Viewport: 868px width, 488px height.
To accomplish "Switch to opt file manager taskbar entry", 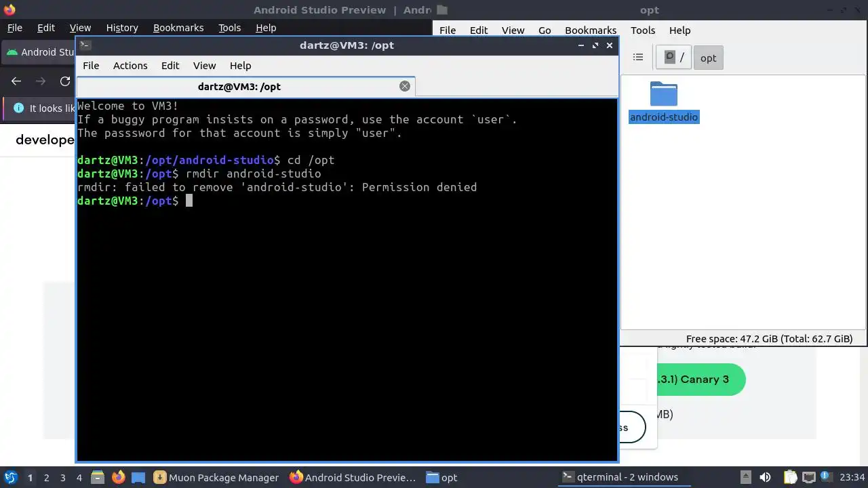I will (x=441, y=477).
